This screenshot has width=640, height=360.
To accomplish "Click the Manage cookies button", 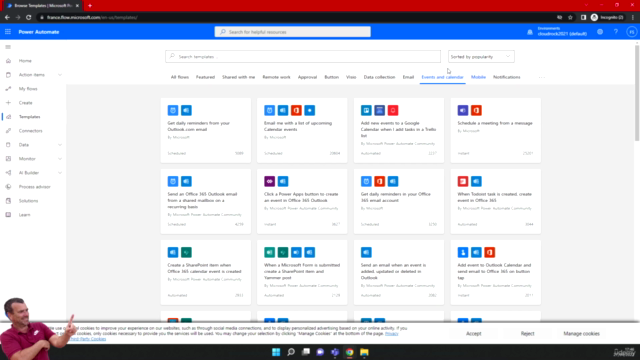I will click(x=581, y=333).
